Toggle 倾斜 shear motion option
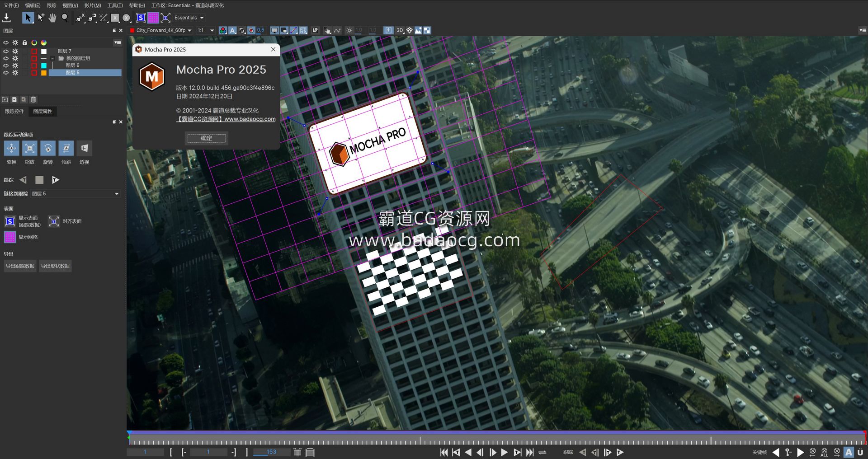This screenshot has height=459, width=868. click(x=66, y=148)
